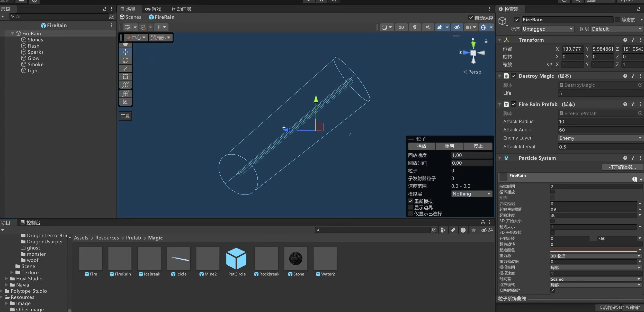Toggle 2D scene view mode
Image resolution: width=644 pixels, height=312 pixels.
coord(401,27)
